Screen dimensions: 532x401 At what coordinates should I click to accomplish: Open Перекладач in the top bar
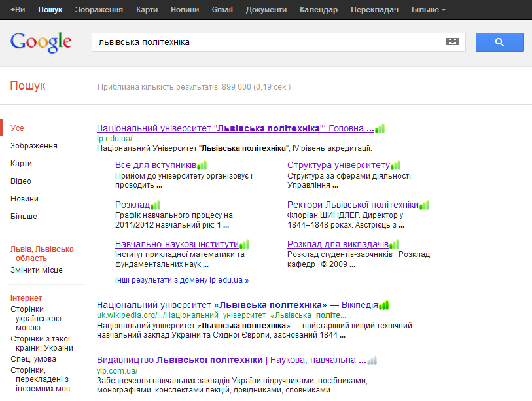tap(374, 10)
